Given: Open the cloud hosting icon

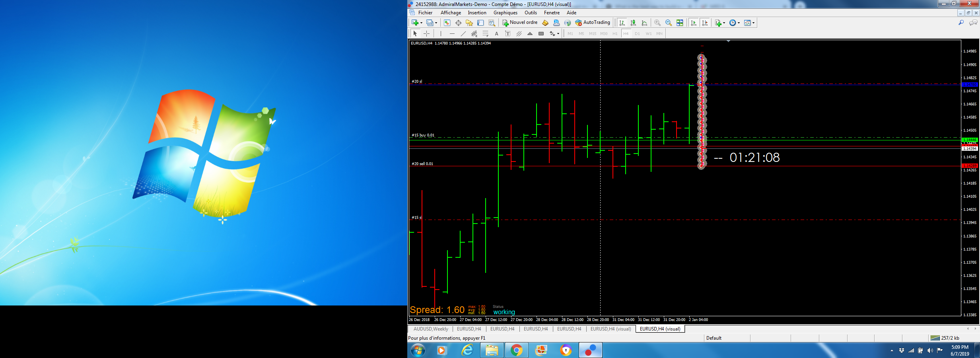Looking at the screenshot, I should (x=556, y=23).
